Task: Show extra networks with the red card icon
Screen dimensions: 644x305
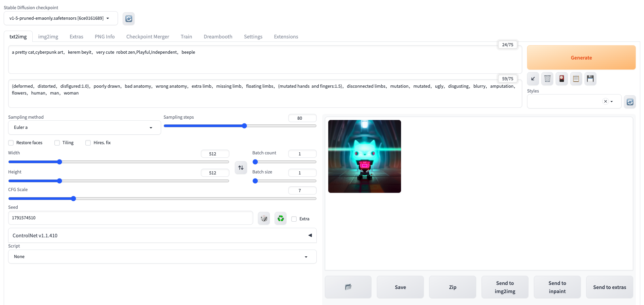Action: (561, 79)
